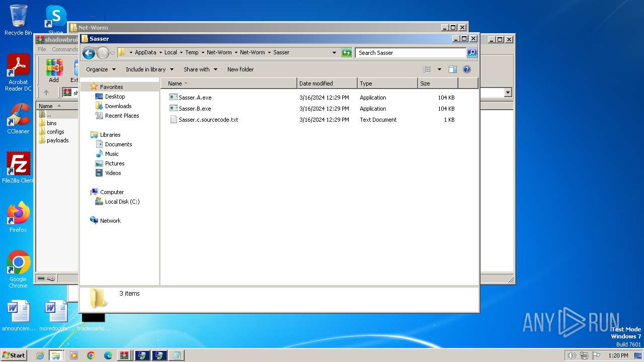Go back using the Explorer back arrow
This screenshot has width=644, height=362.
89,53
